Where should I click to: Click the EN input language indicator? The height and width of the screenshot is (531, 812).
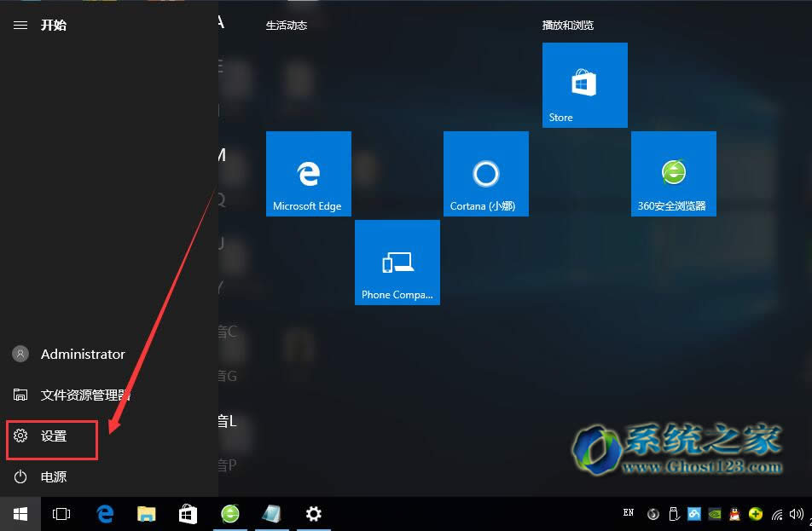tap(628, 514)
